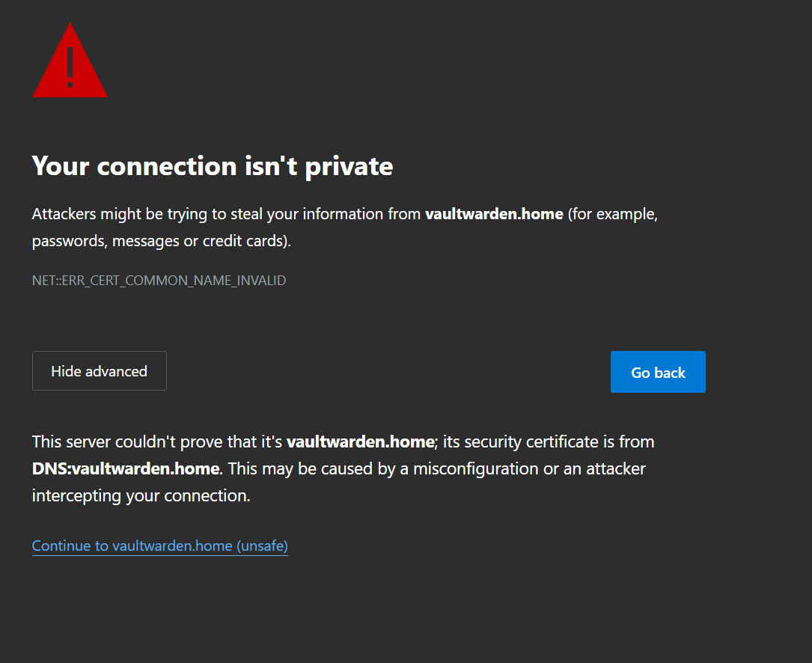Click bold vaultwarden.home in the Attackers sentence
The width and height of the screenshot is (812, 663).
[494, 214]
